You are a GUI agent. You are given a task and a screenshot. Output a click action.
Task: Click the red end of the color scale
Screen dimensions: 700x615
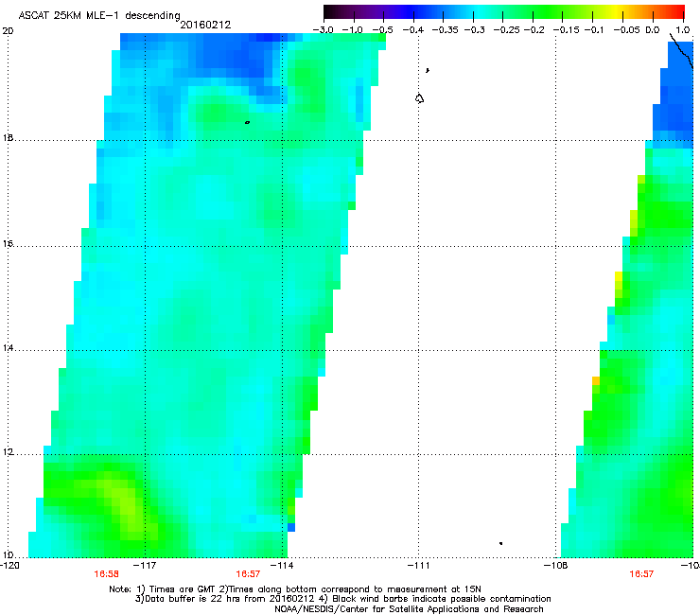coord(678,11)
